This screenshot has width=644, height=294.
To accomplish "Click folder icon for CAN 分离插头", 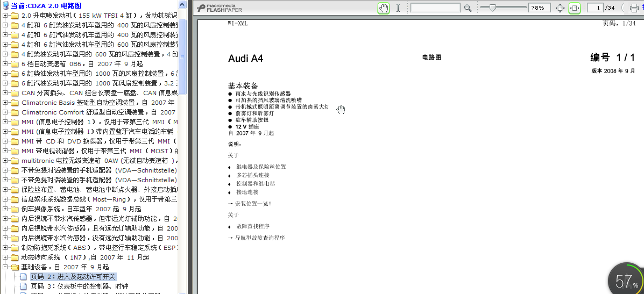I will 15,93.
